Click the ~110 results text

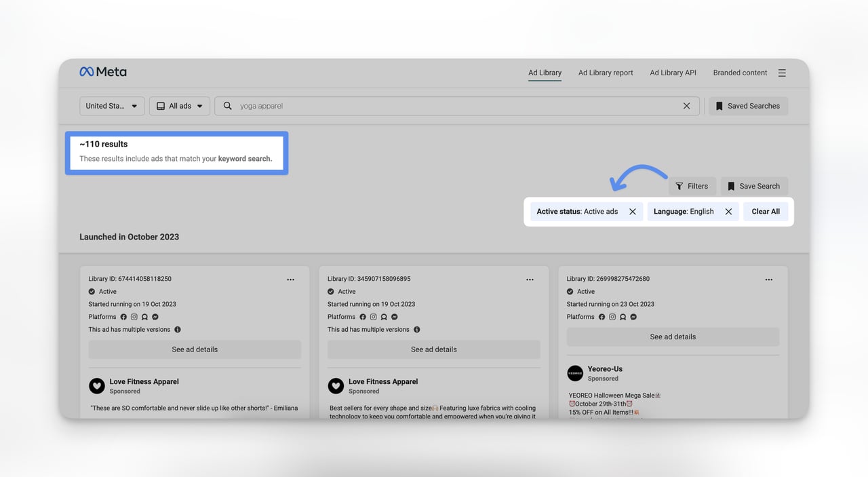[104, 144]
